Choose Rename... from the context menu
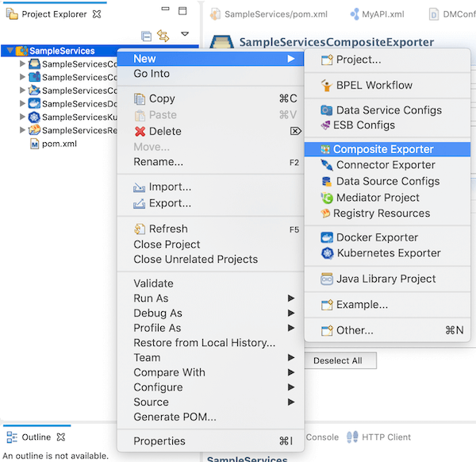Viewport: 476px width, 462px height. pyautogui.click(x=210, y=162)
